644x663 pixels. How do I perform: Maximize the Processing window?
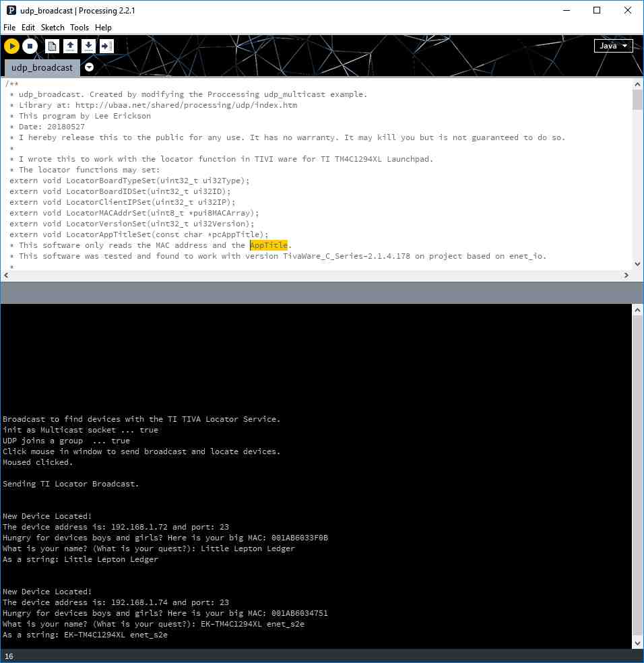[597, 10]
